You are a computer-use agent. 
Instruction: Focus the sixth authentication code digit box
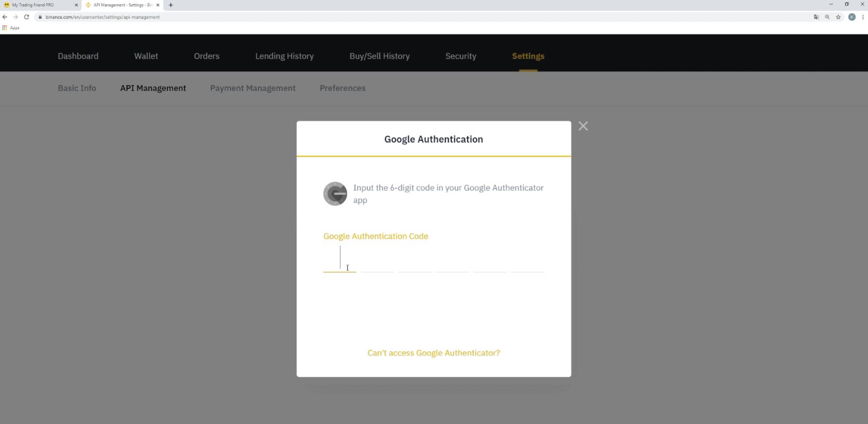pos(528,259)
